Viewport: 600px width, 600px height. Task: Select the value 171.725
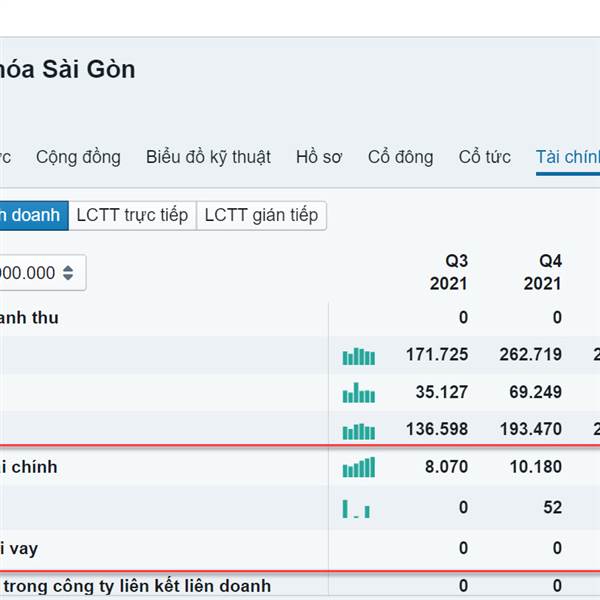pos(437,355)
